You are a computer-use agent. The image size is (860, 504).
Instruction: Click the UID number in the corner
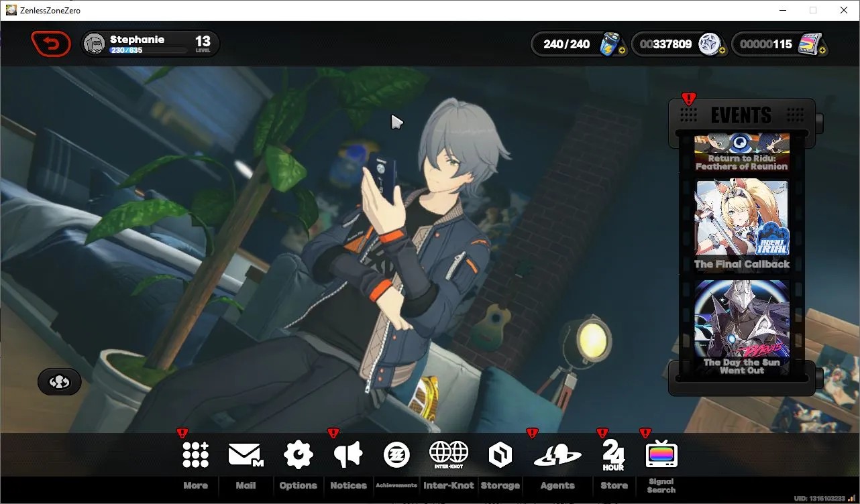(x=820, y=499)
